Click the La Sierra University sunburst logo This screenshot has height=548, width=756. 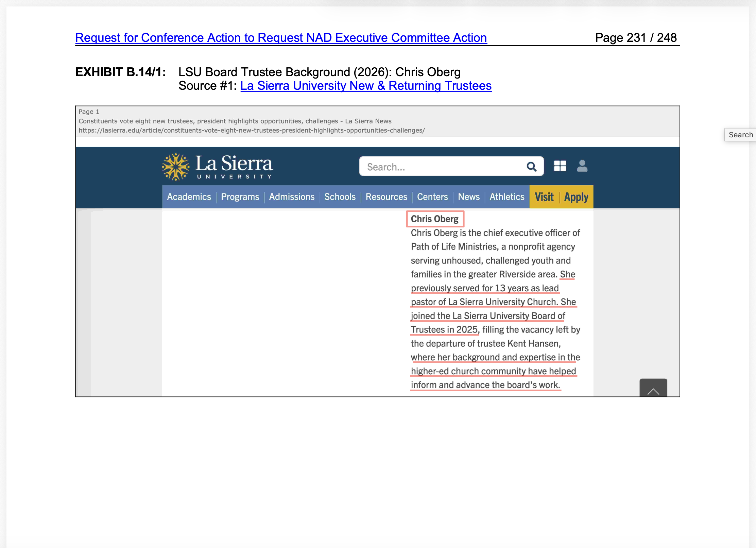[176, 167]
